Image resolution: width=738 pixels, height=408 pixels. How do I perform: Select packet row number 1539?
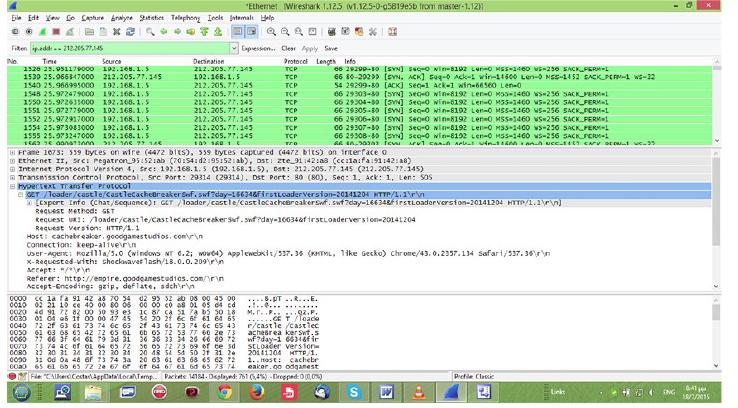pyautogui.click(x=360, y=77)
